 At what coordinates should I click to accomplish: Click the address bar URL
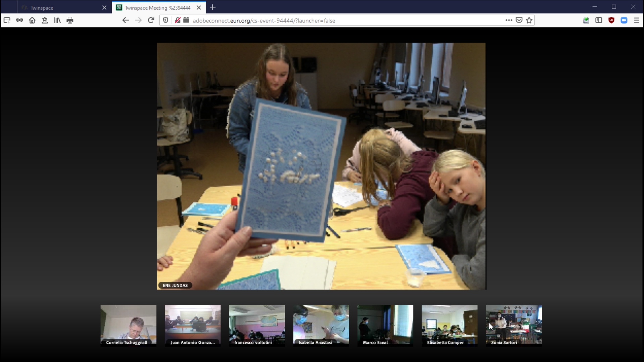264,21
